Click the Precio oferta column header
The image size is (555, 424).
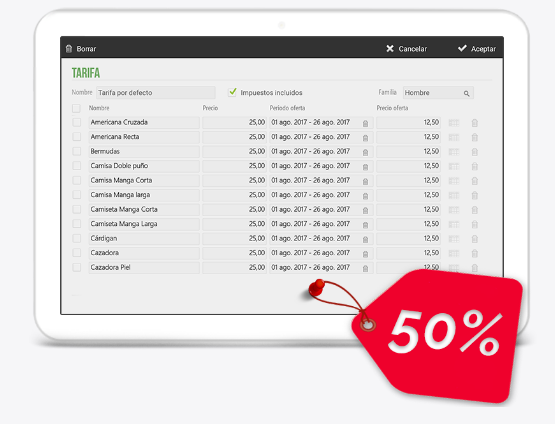tap(392, 108)
